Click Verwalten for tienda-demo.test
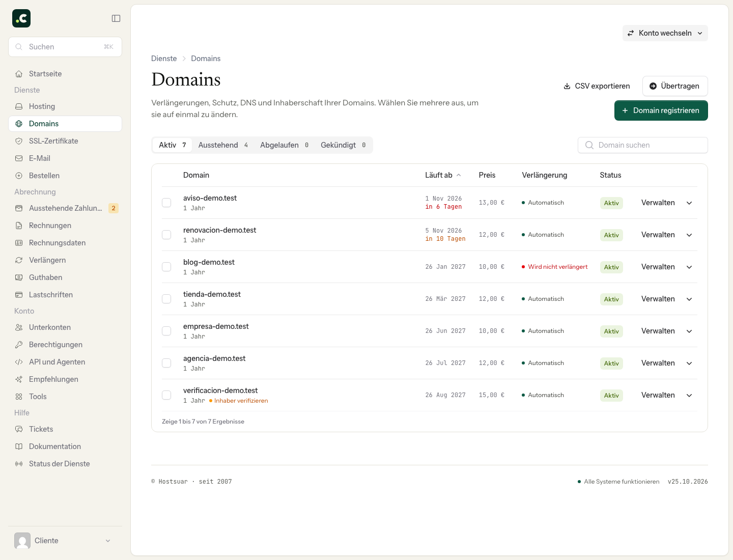This screenshot has height=560, width=733. (658, 299)
